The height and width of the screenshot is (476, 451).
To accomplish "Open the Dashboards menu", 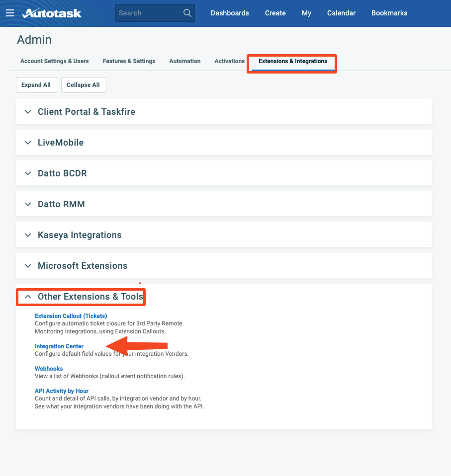I will [230, 13].
